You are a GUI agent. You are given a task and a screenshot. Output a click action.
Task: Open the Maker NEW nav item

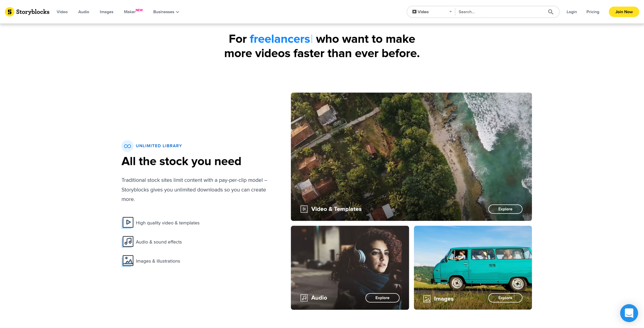[x=133, y=12]
